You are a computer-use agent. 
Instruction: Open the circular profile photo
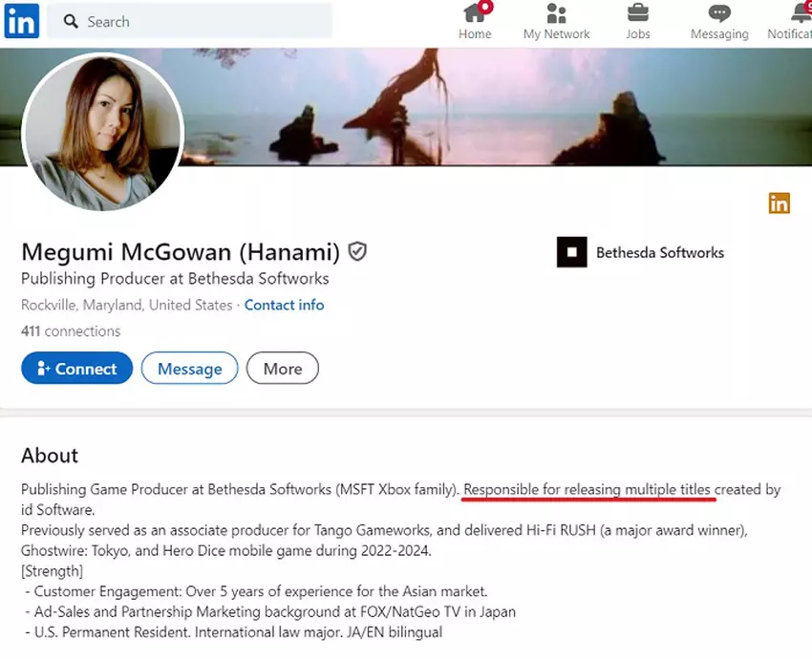tap(102, 131)
